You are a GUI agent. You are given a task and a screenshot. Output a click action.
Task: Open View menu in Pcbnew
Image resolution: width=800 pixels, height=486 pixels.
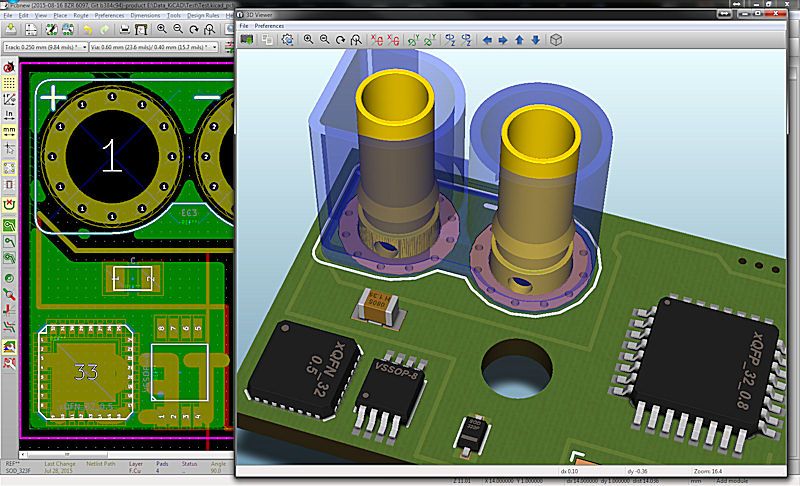tap(41, 16)
